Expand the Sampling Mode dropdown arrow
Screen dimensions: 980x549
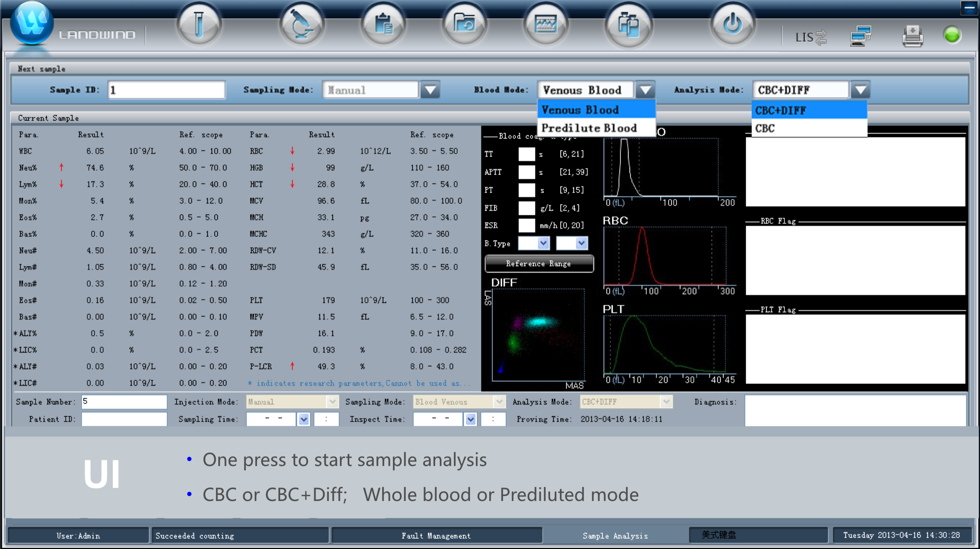coord(430,90)
